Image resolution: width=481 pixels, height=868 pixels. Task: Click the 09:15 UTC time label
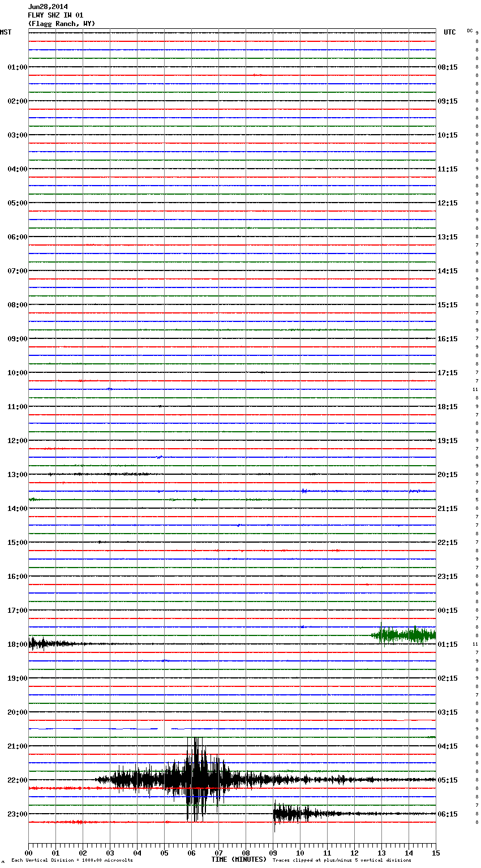pyautogui.click(x=448, y=101)
